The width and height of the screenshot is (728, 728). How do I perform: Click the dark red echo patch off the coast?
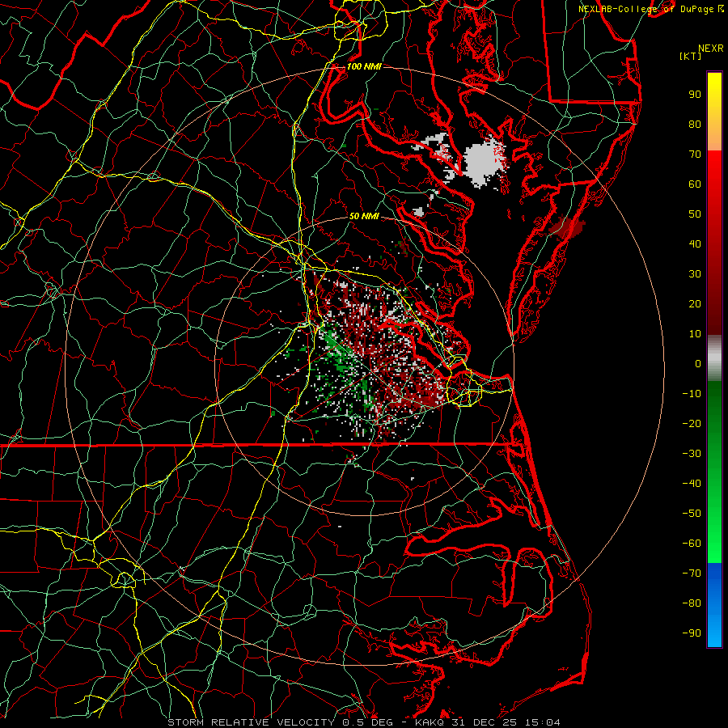click(567, 227)
